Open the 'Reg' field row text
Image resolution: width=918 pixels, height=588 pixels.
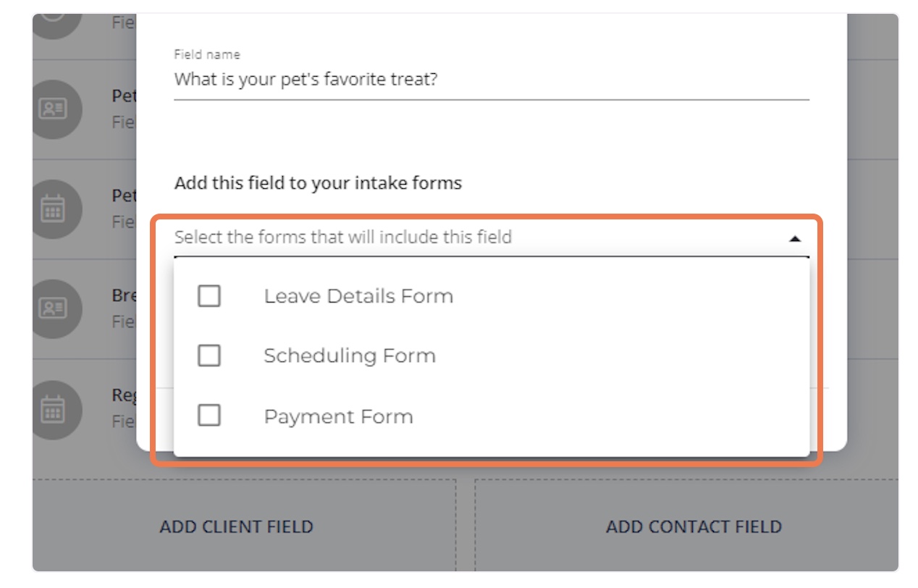click(x=123, y=396)
